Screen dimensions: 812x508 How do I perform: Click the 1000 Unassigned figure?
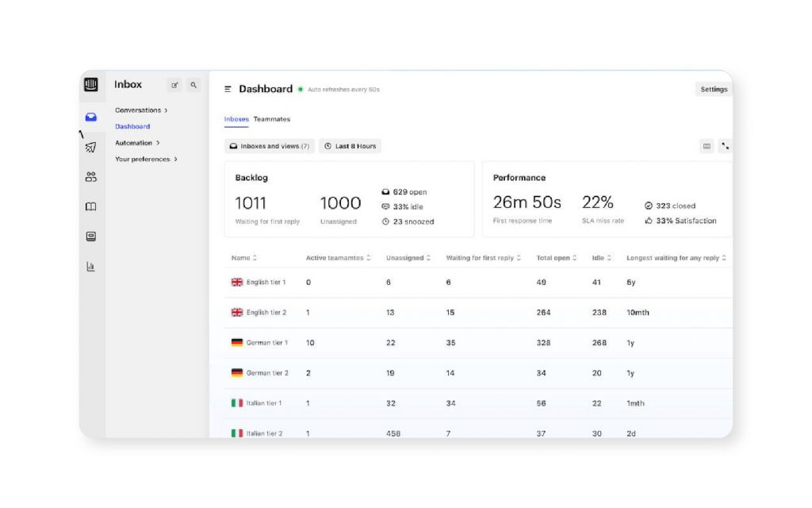[x=340, y=202]
